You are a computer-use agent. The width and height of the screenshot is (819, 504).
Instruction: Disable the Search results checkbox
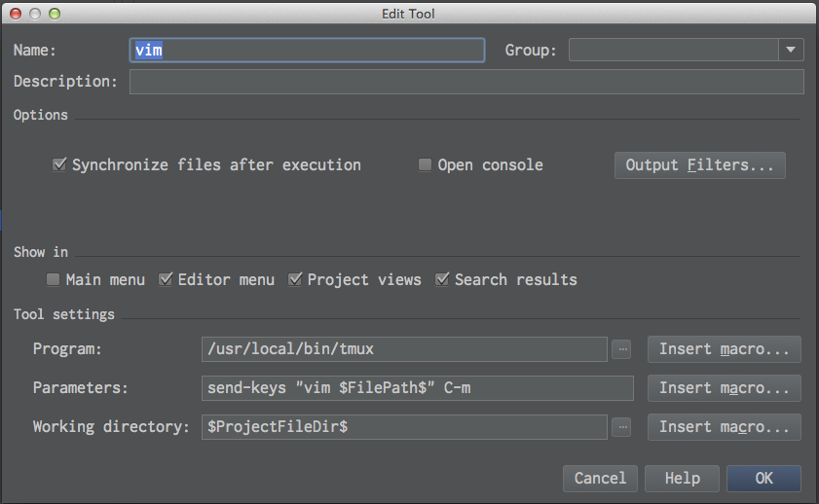[442, 280]
